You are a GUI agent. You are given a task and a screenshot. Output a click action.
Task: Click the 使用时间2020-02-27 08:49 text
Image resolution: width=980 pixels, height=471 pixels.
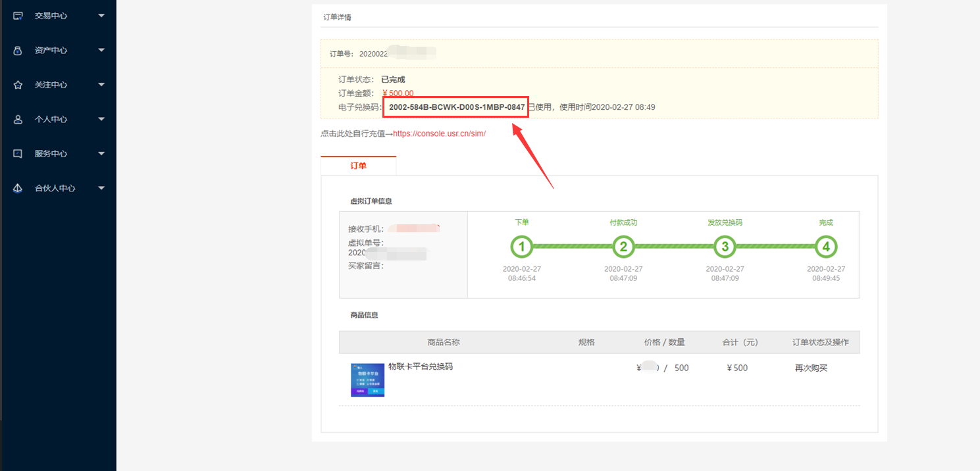click(607, 107)
